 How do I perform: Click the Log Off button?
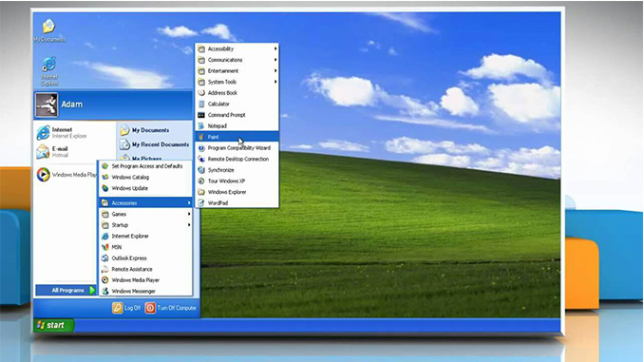pos(126,308)
